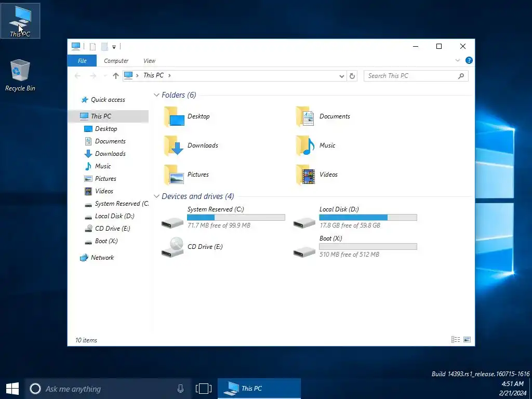532x399 pixels.
Task: Click the This PC desktop icon
Action: 20,21
